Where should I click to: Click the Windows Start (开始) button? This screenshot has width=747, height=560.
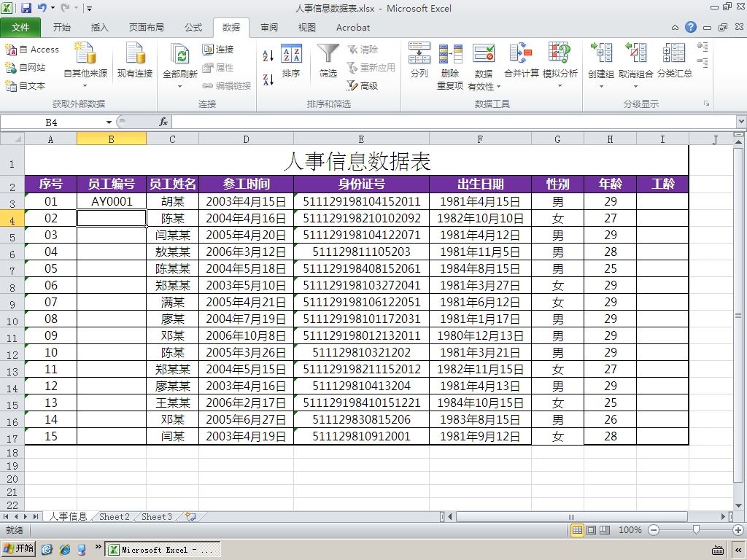[x=19, y=548]
